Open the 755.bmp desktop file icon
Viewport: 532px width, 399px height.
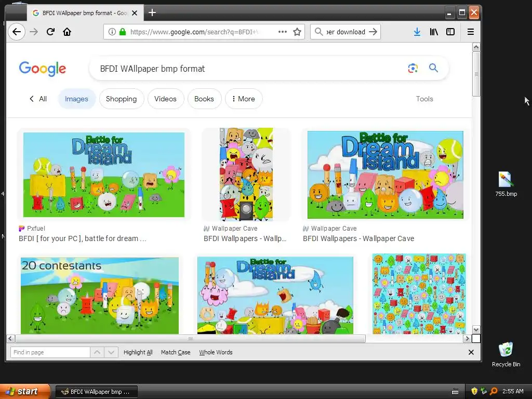coord(506,184)
